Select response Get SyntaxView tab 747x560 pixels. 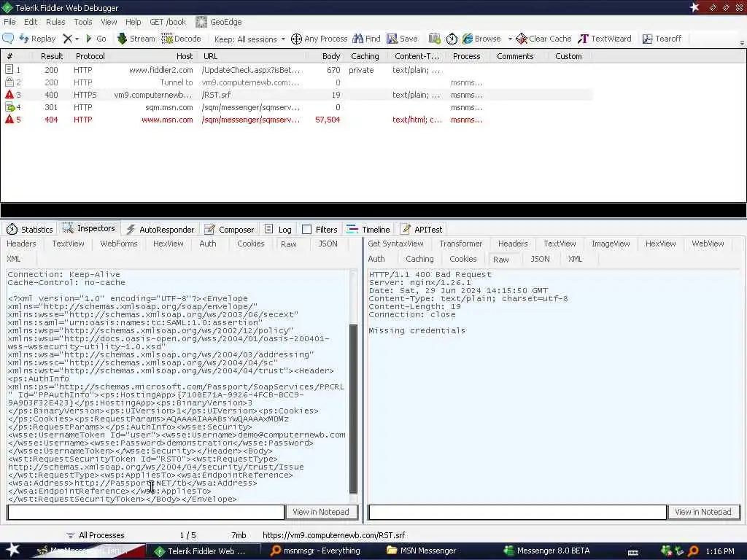click(395, 244)
